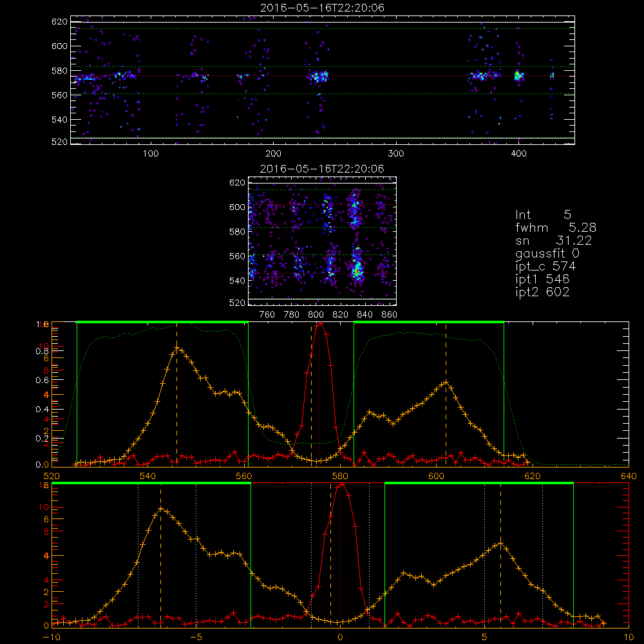Click x-axis label 300 on top plot

pos(396,153)
